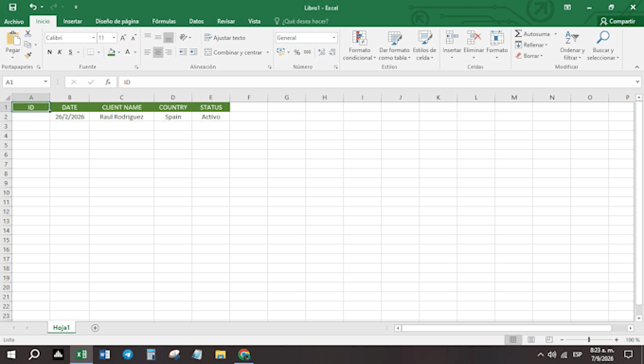Toggle bold formatting N button

point(49,52)
